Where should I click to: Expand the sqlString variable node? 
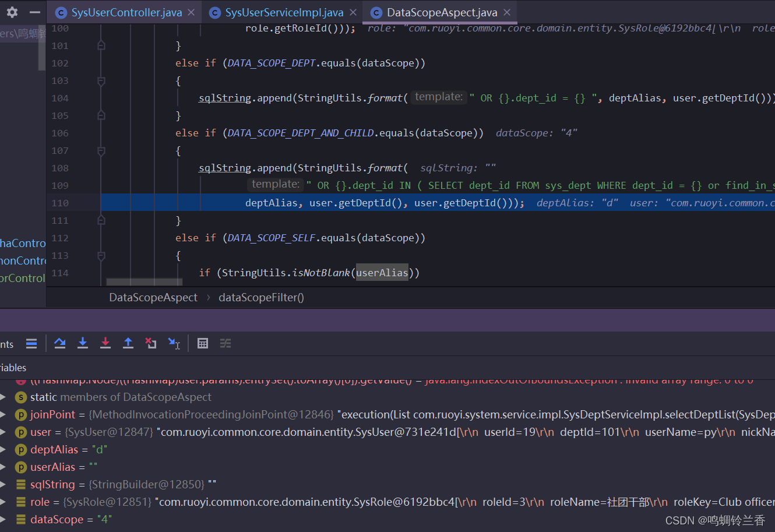coord(3,484)
